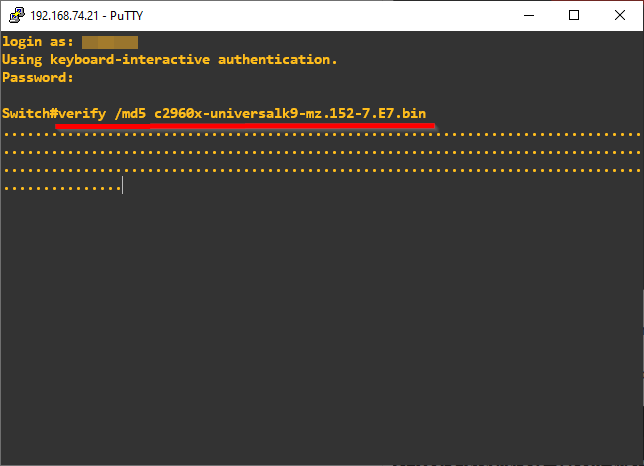Click the redacted username block
This screenshot has height=466, width=644.
point(109,42)
